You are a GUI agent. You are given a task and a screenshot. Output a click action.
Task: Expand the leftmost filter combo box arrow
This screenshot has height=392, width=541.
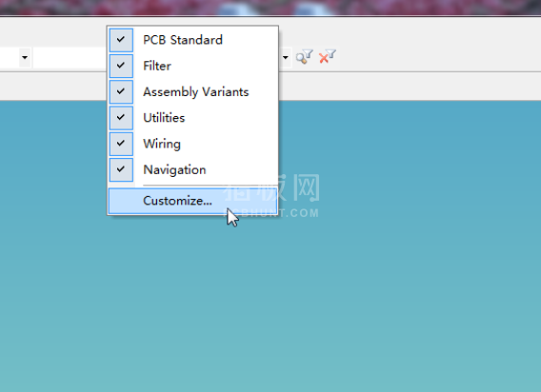25,57
